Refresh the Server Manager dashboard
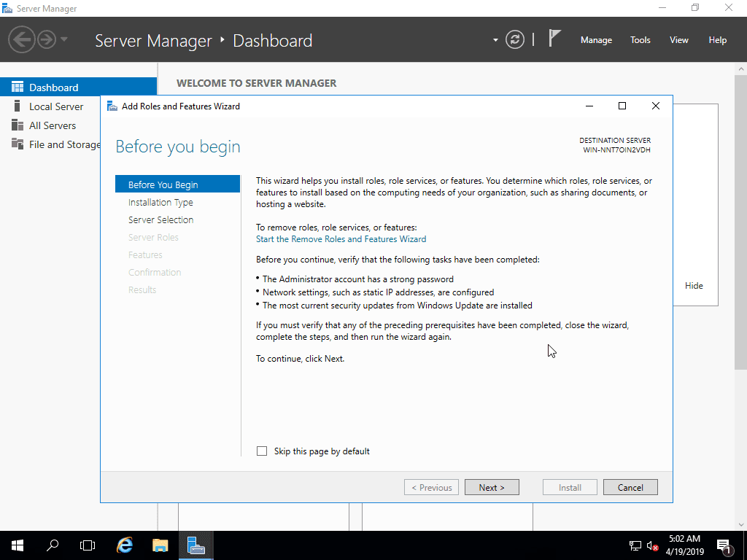747x560 pixels. pos(514,39)
